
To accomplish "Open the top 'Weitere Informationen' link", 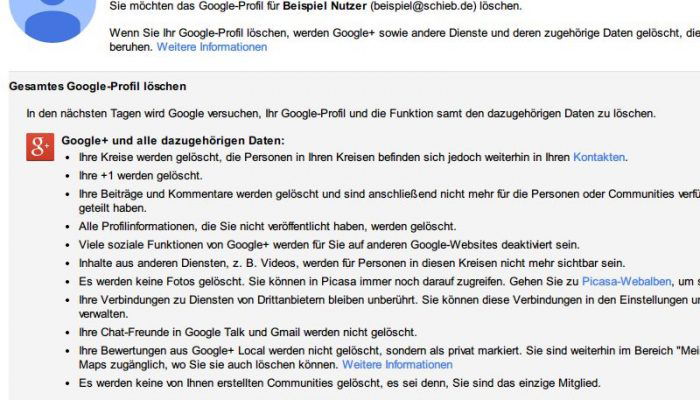I will (x=212, y=47).
